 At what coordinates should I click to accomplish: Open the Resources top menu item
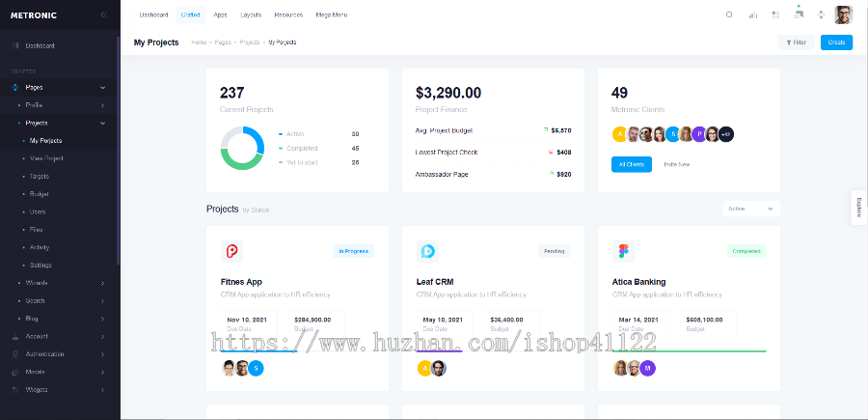[x=288, y=14]
